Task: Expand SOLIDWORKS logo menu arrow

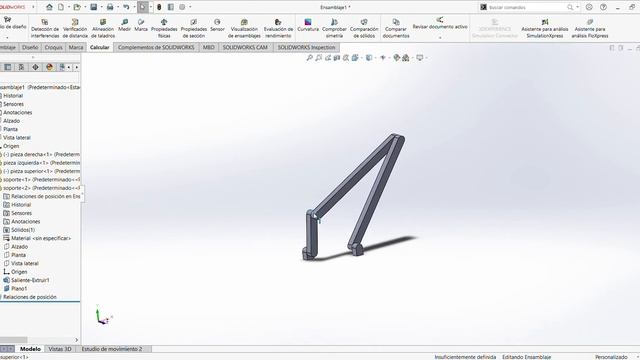Action: [33, 7]
